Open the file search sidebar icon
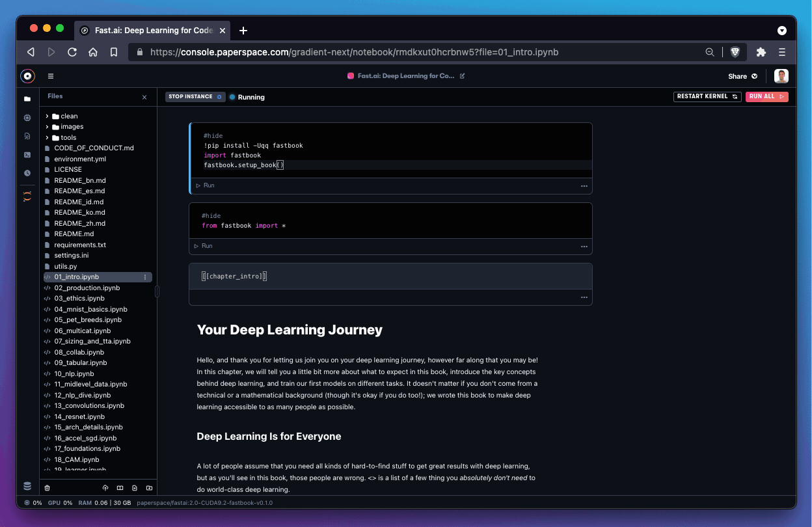Viewport: 812px width, 527px height. click(27, 136)
